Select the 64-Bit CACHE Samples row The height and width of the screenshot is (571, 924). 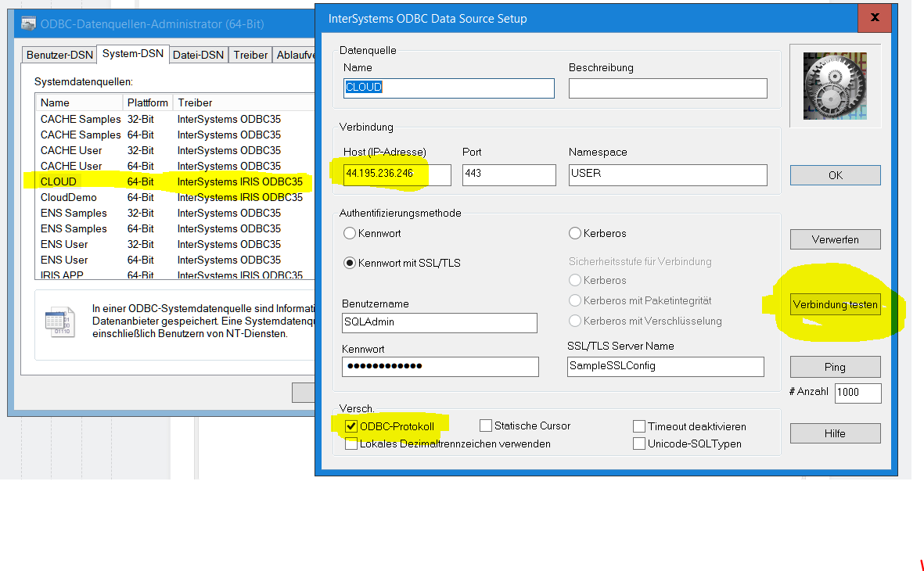175,135
